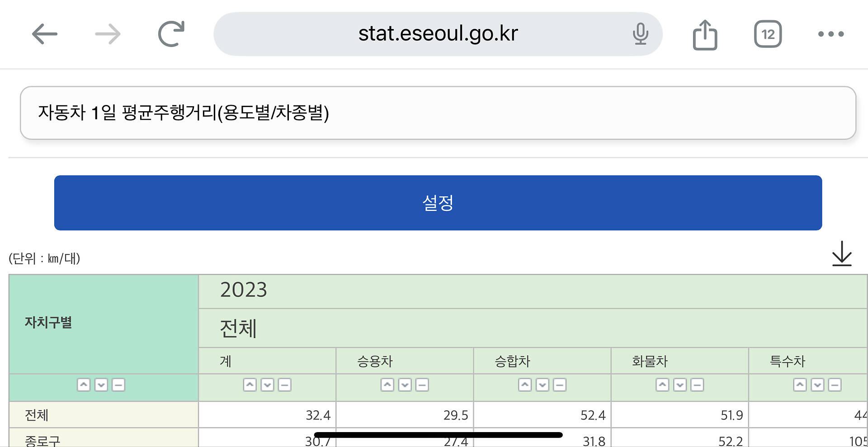Reset sort on 특수차 column

(x=835, y=385)
